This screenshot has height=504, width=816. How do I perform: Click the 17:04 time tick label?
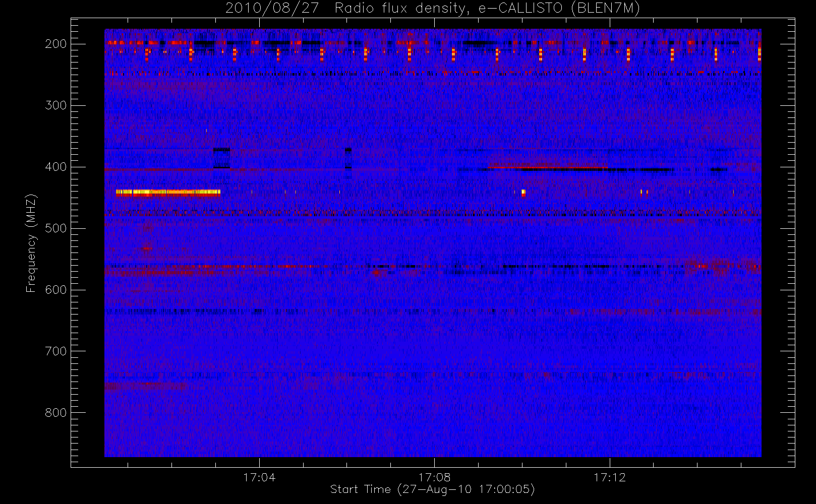point(259,477)
